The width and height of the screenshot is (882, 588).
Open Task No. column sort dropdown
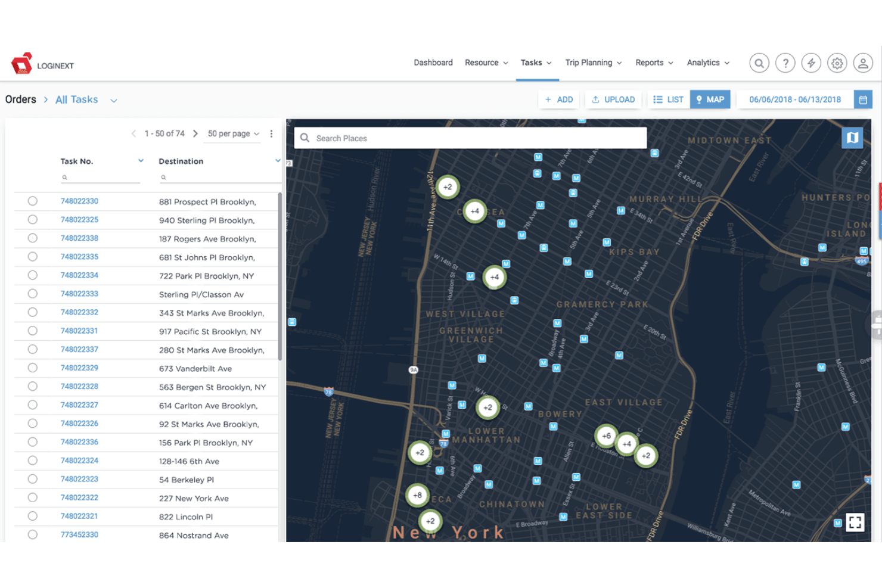click(x=141, y=161)
